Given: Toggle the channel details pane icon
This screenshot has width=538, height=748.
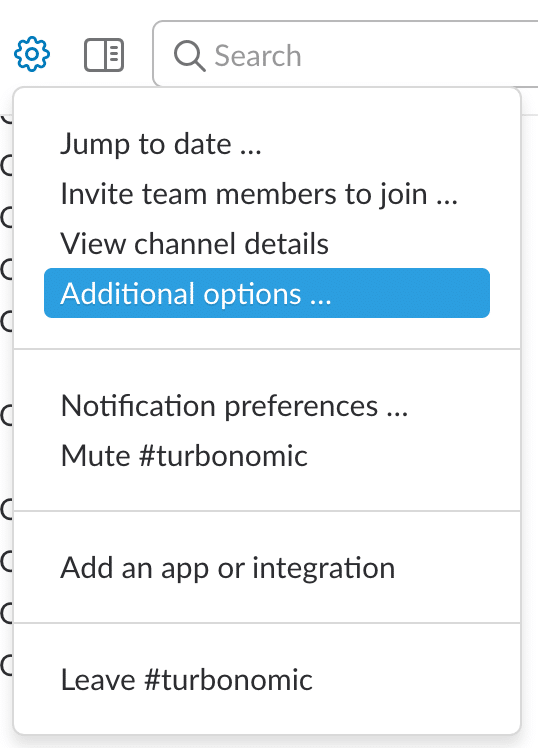Looking at the screenshot, I should (104, 55).
